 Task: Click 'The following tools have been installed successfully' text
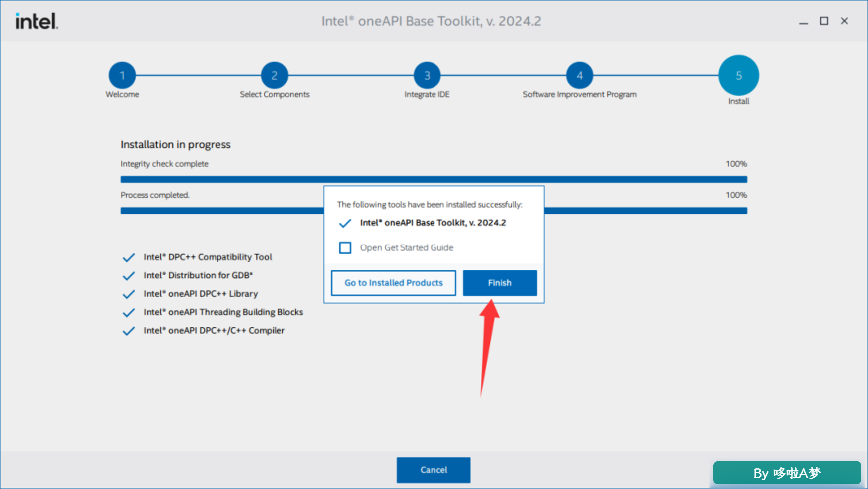[x=430, y=205]
